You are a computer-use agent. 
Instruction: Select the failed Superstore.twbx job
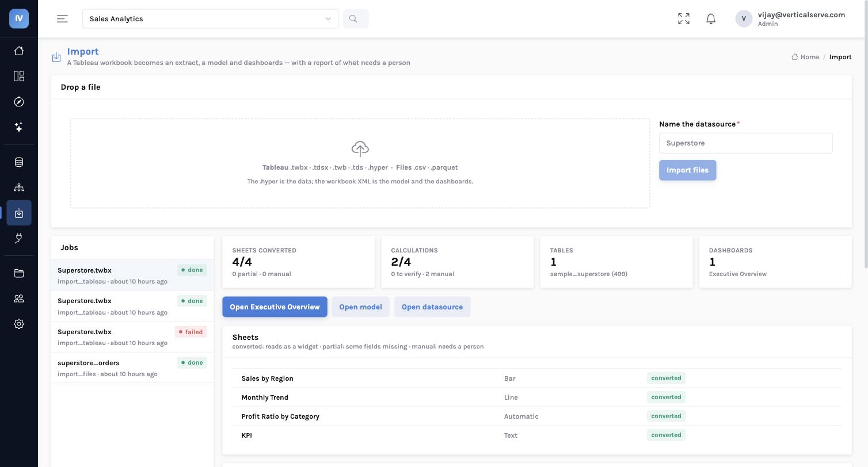pos(132,337)
